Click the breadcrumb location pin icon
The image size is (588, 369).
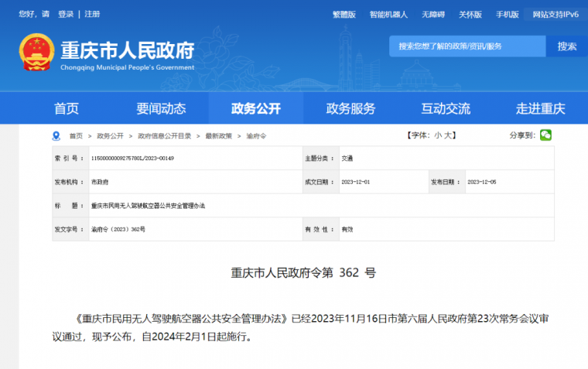click(56, 135)
